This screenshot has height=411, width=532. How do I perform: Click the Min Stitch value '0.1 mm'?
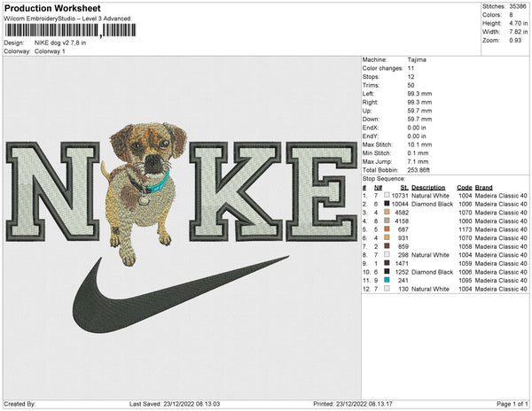(x=418, y=153)
